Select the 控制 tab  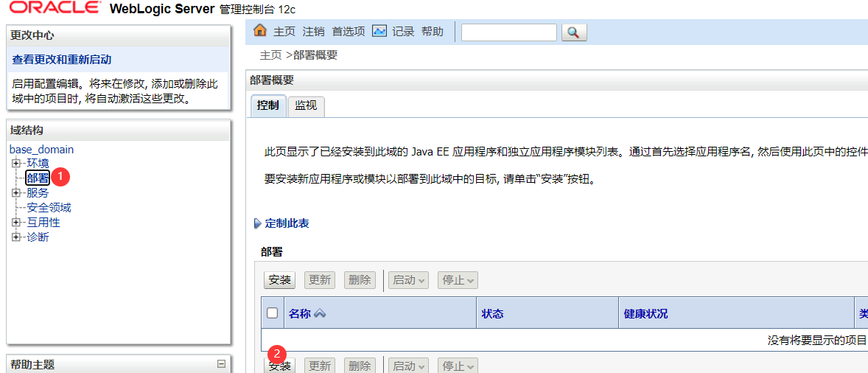point(268,106)
